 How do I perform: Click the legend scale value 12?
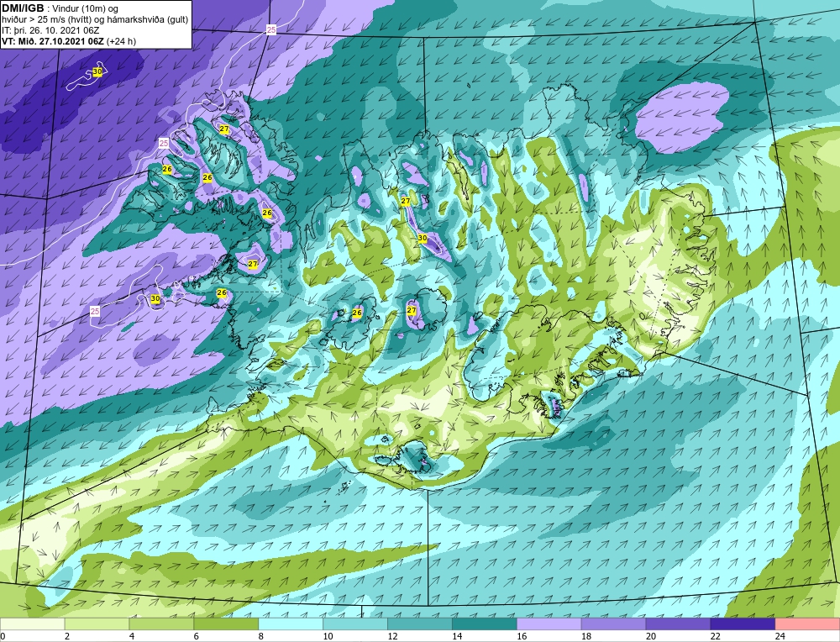(x=392, y=636)
